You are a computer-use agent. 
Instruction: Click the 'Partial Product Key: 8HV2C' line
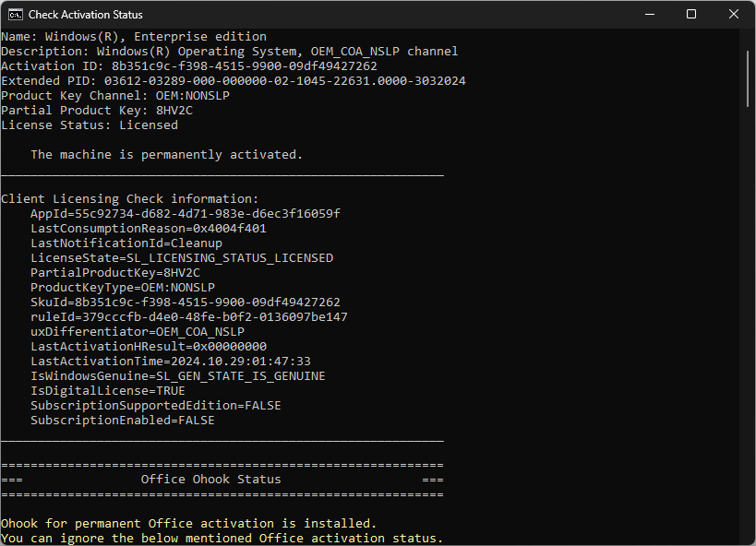pyautogui.click(x=97, y=111)
